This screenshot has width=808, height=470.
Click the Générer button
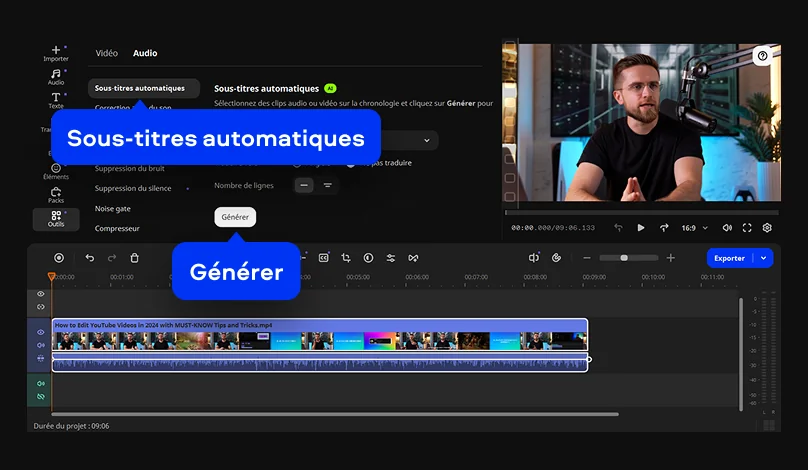[235, 217]
